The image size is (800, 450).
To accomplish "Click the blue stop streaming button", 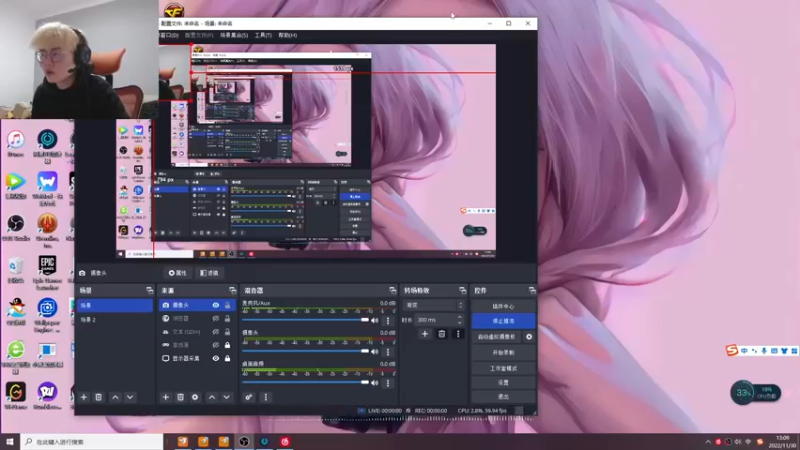I will click(503, 321).
